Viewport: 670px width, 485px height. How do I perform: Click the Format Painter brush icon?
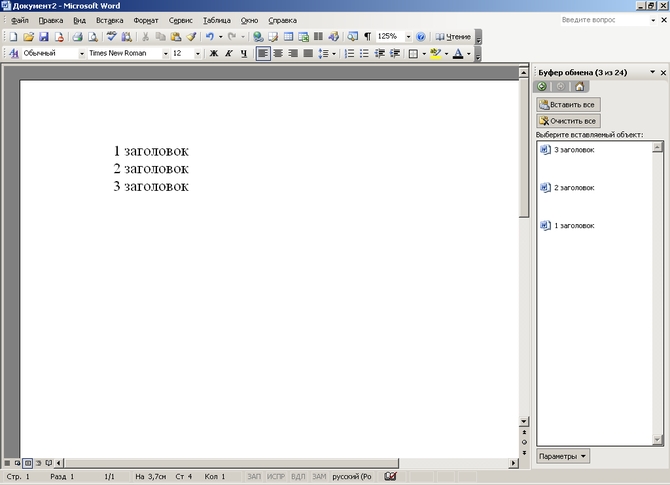[x=190, y=36]
